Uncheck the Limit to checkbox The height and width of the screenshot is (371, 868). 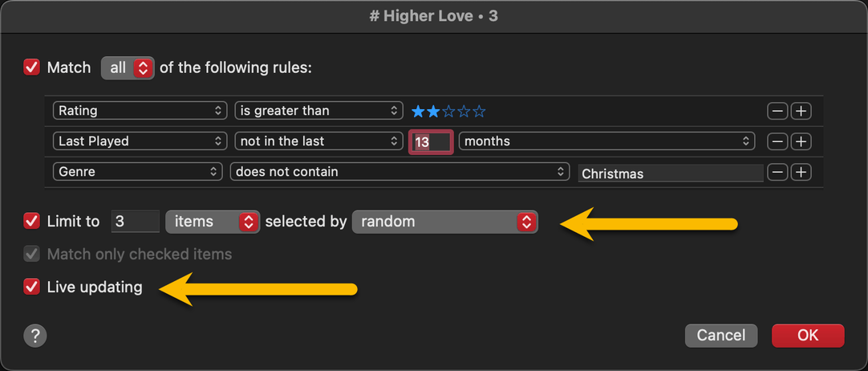click(32, 221)
